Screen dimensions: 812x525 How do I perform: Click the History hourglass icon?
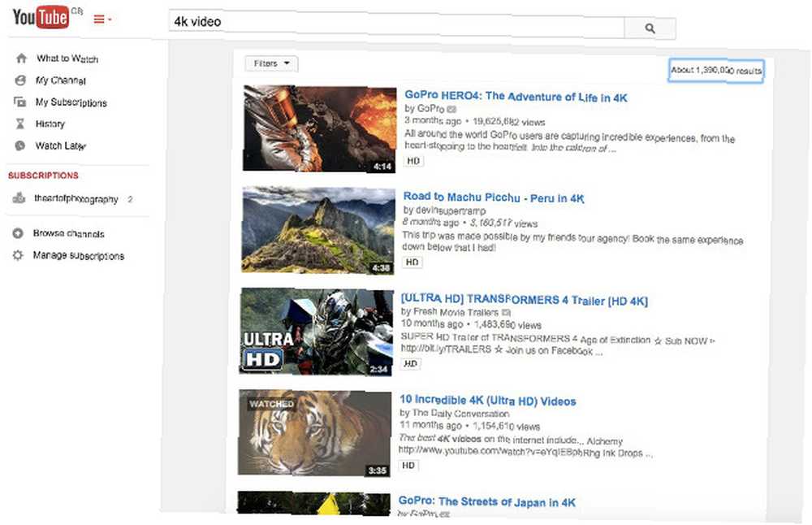(x=19, y=124)
